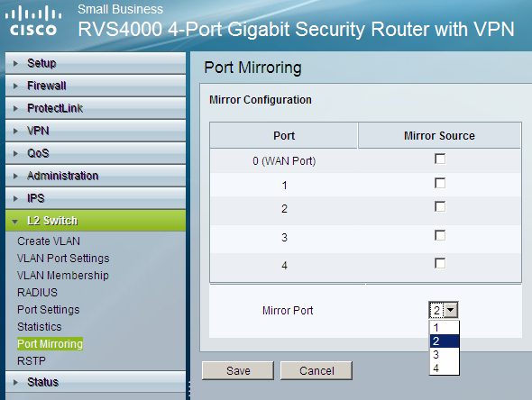View the Statistics page
Image resolution: width=532 pixels, height=400 pixels.
click(x=40, y=327)
